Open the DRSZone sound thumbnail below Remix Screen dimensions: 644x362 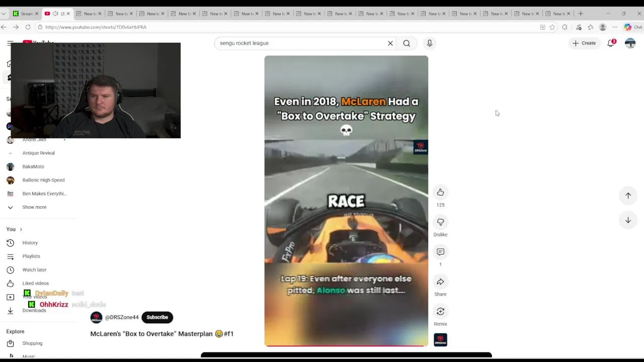click(440, 340)
